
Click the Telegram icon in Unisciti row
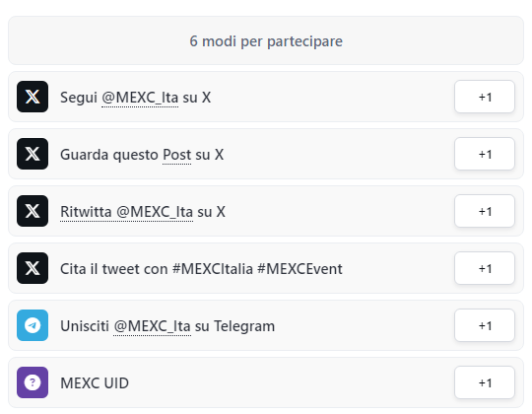point(33,325)
